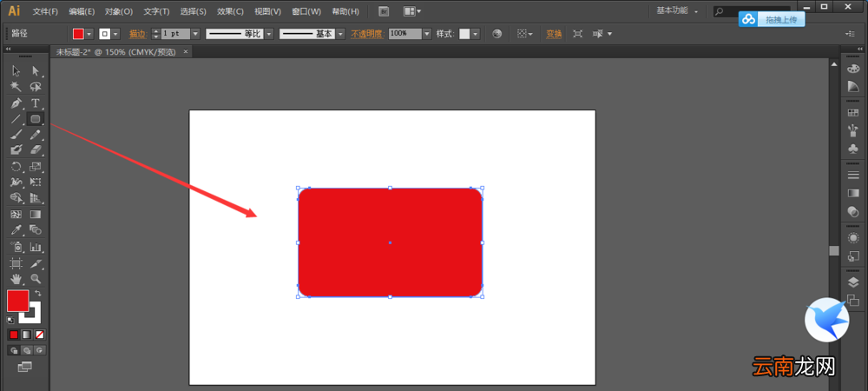
Task: Open the 样式 graphic style dropdown
Action: tap(475, 34)
